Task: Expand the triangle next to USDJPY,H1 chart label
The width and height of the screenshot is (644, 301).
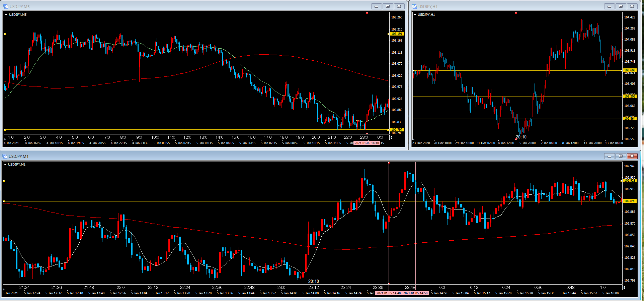Action: [x=415, y=15]
